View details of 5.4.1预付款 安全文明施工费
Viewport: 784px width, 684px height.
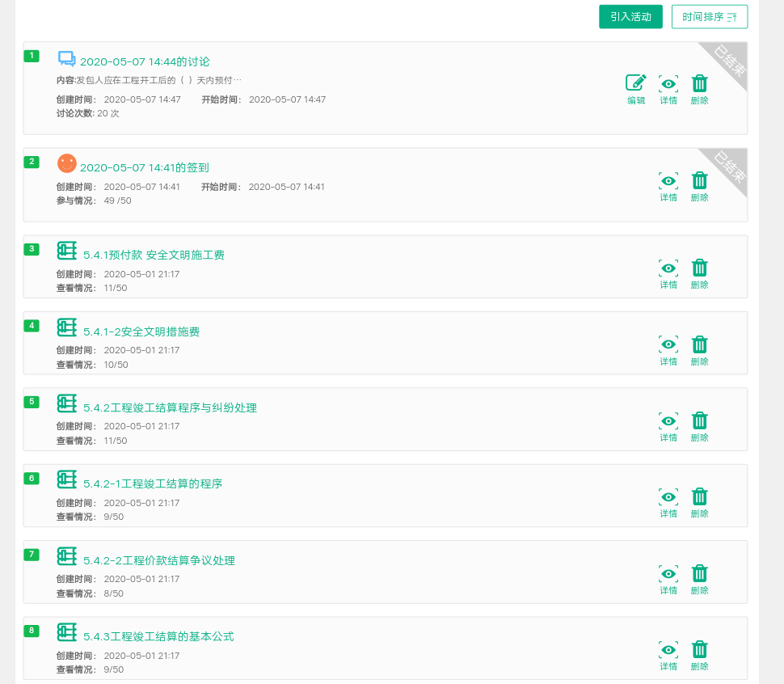click(668, 274)
